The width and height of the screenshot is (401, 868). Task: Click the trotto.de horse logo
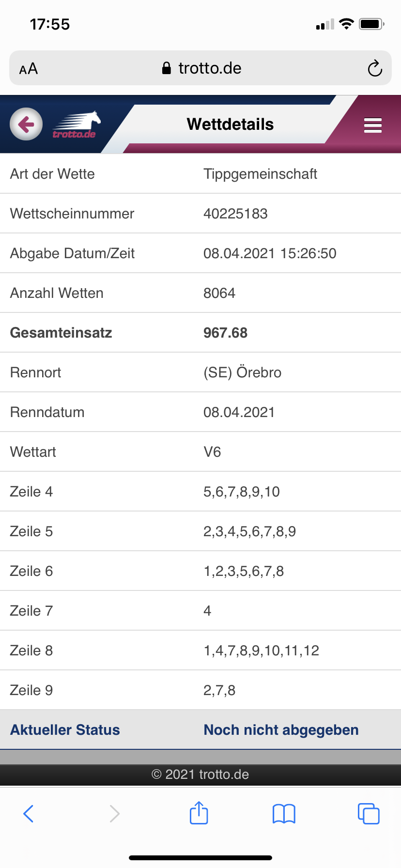click(x=76, y=125)
